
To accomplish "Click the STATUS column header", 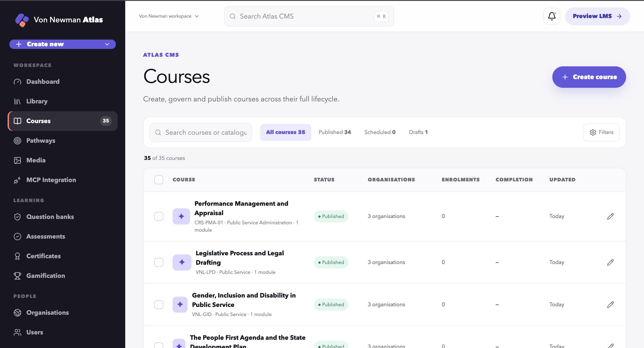I will (x=324, y=180).
